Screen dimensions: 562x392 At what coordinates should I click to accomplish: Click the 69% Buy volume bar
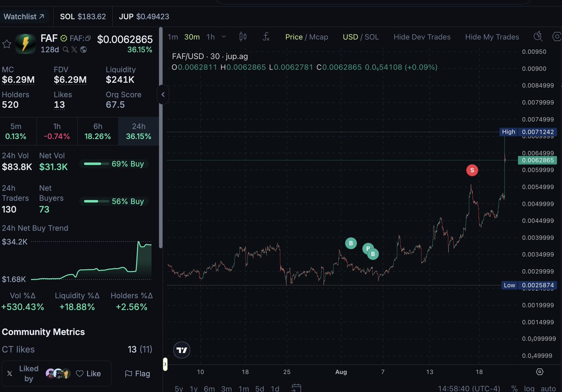(114, 164)
